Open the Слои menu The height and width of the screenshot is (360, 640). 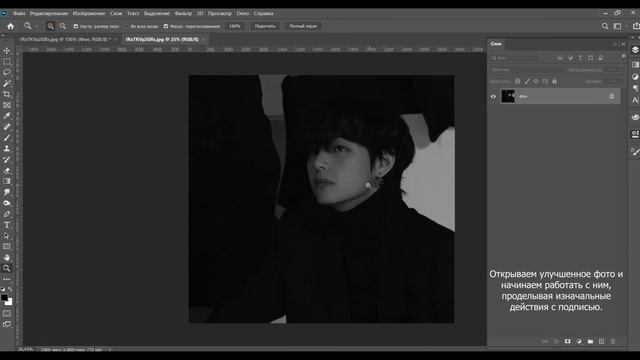[x=116, y=13]
